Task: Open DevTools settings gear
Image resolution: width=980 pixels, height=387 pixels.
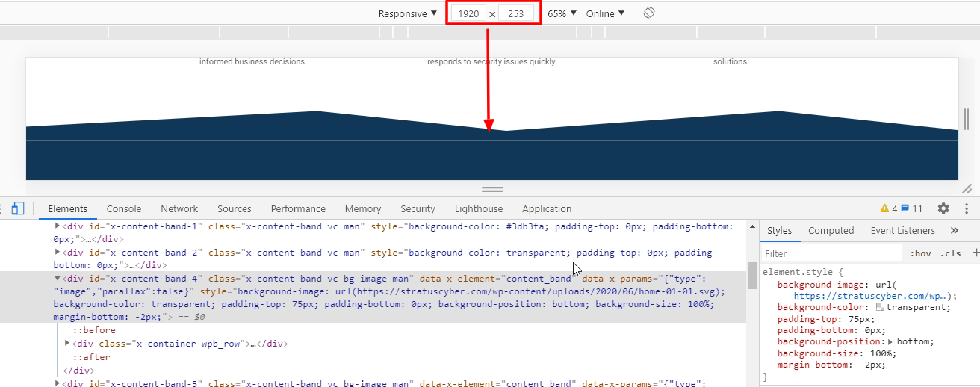Action: click(x=943, y=208)
